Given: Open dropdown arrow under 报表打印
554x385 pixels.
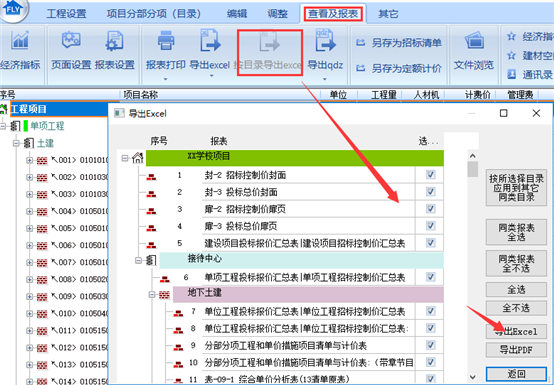Looking at the screenshot, I should point(165,79).
